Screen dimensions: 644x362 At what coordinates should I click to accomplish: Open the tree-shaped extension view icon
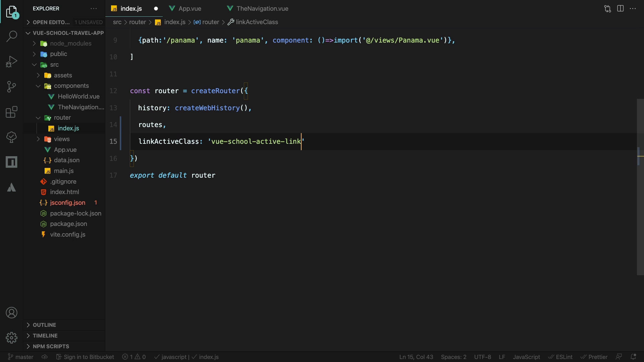click(12, 137)
